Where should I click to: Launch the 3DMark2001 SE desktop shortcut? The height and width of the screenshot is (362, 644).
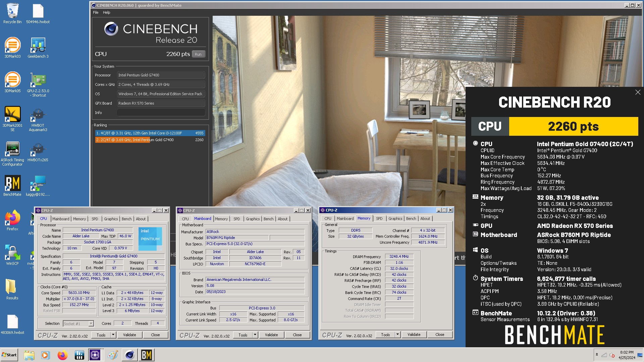click(x=12, y=118)
